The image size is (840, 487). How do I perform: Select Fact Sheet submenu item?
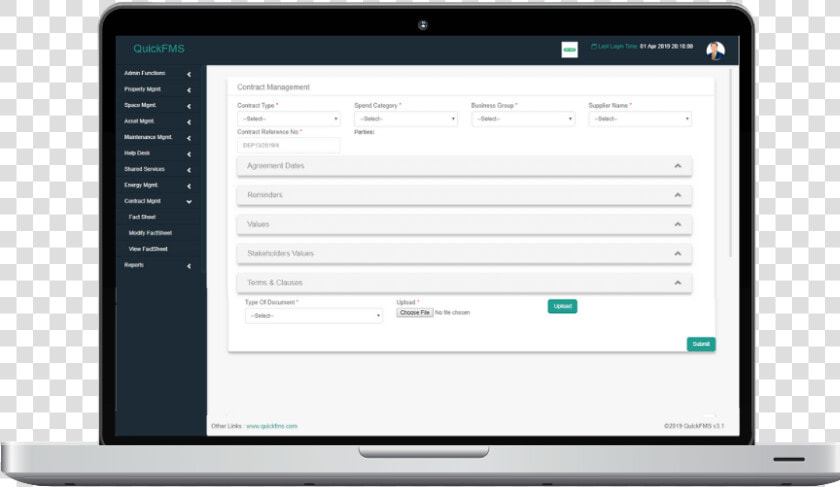142,217
